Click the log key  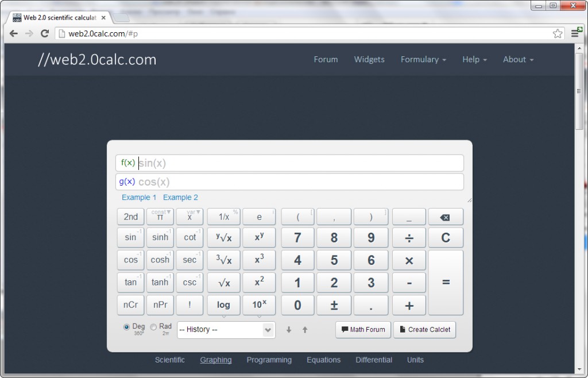tap(223, 305)
